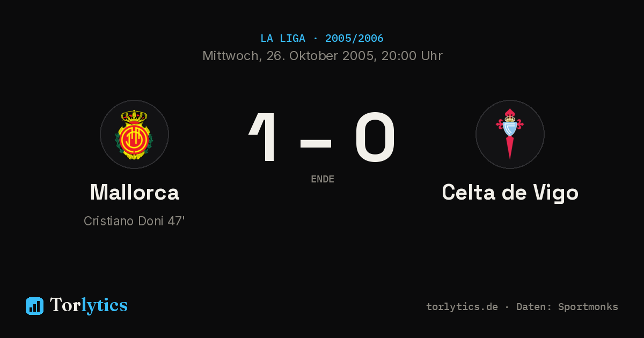Click the 2005/2006 season label
This screenshot has width=644, height=338.
[x=354, y=39]
